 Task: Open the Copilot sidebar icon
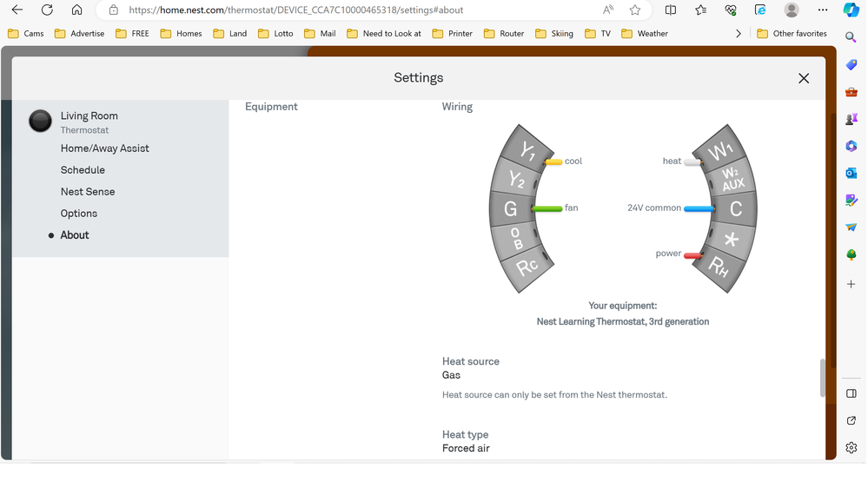(851, 10)
